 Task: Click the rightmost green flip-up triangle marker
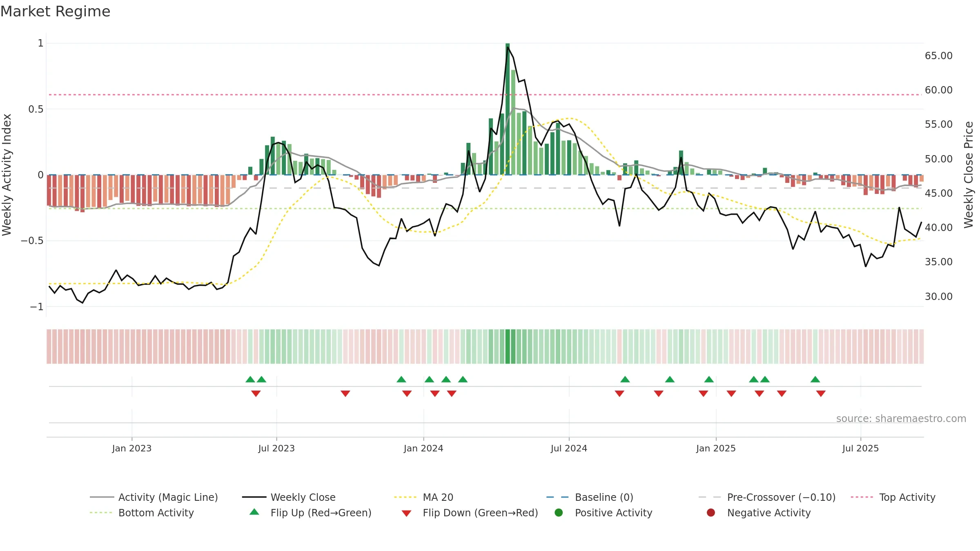815,379
